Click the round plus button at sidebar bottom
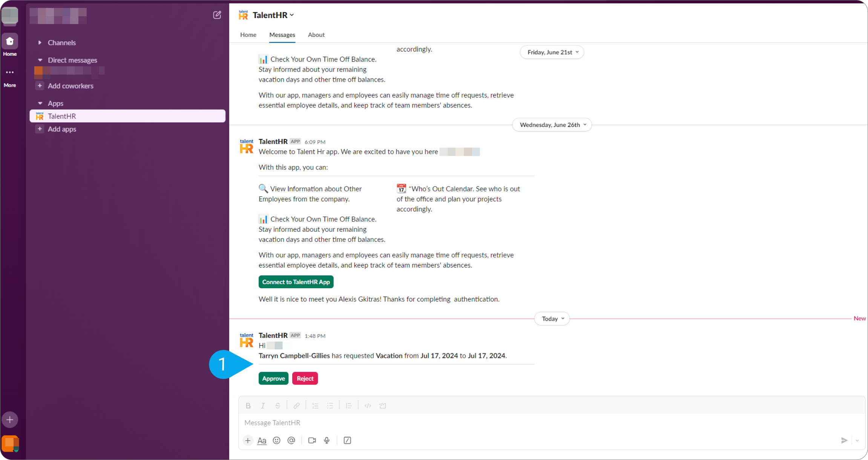The image size is (868, 460). coord(10,420)
